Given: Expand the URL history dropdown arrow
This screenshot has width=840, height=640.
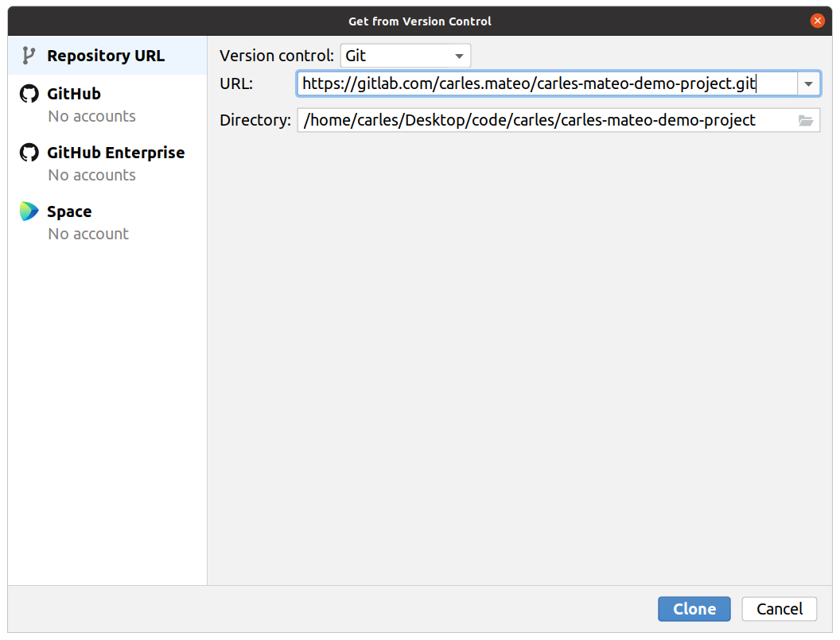Looking at the screenshot, I should [808, 84].
